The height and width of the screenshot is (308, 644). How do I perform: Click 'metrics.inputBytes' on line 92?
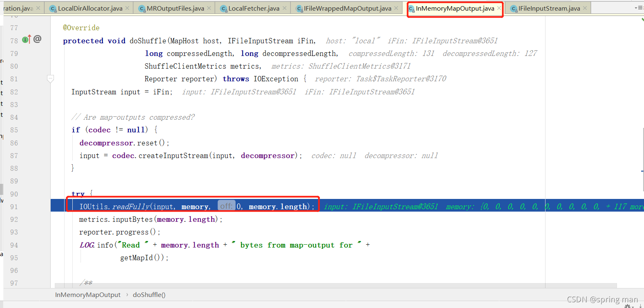click(x=116, y=219)
